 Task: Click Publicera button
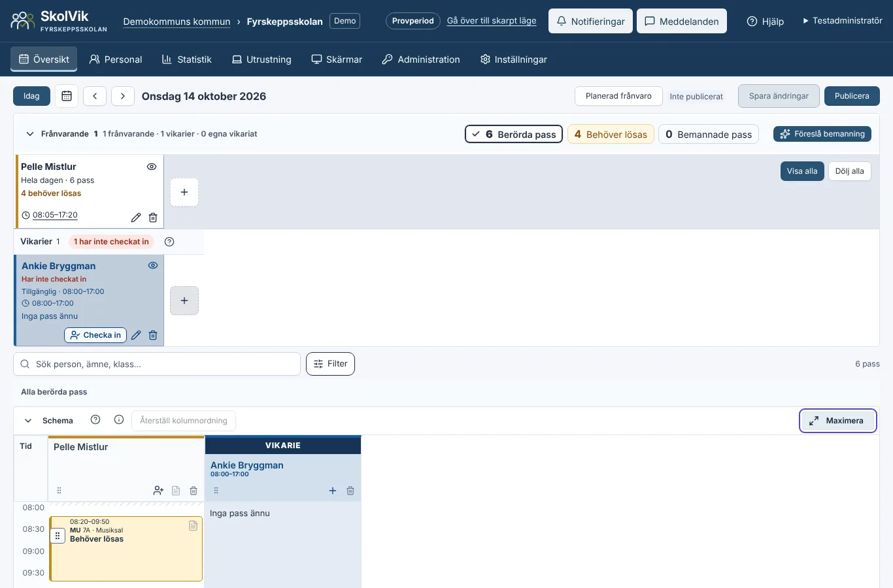852,96
